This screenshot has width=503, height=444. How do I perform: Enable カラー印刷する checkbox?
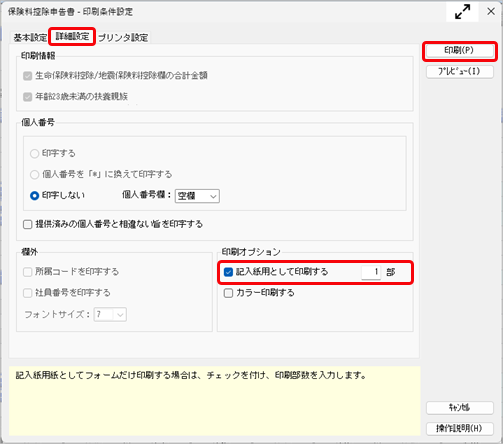point(228,293)
